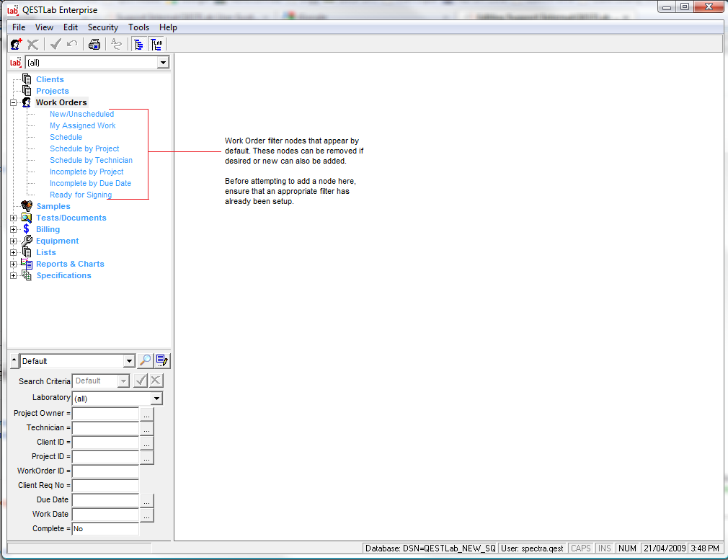Screen dimensions: 728x560
Task: Toggle the tree view toolbar button
Action: 139,45
